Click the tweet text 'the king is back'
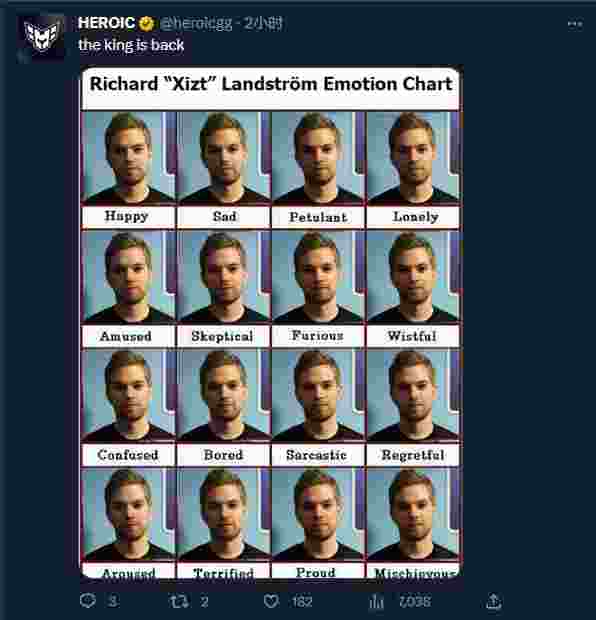 [131, 45]
